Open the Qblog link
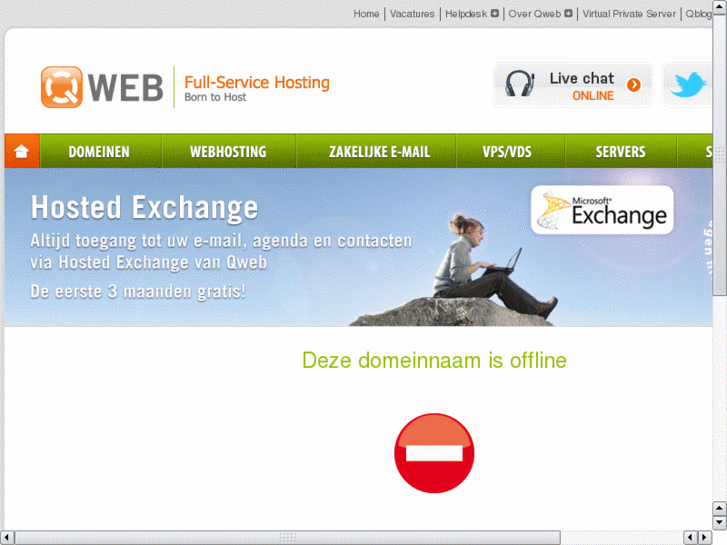 click(x=699, y=14)
